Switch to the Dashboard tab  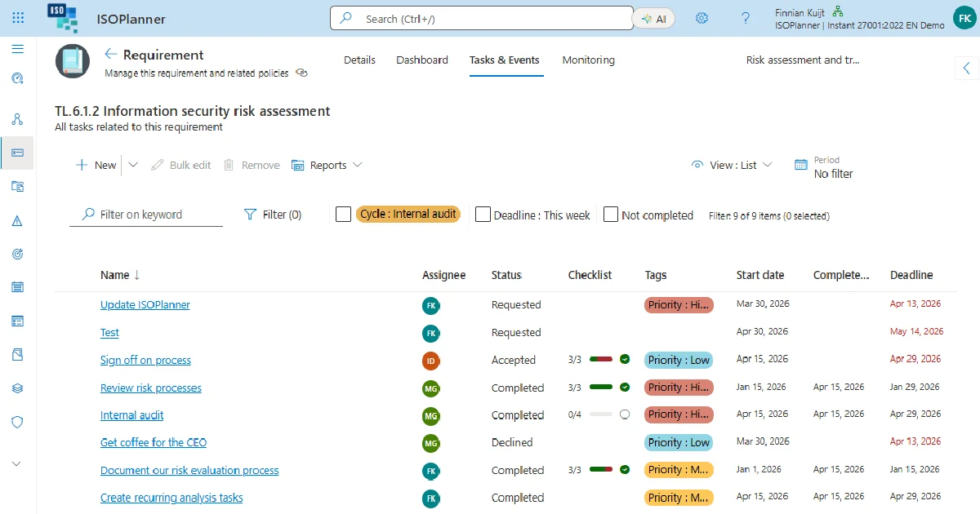[422, 60]
